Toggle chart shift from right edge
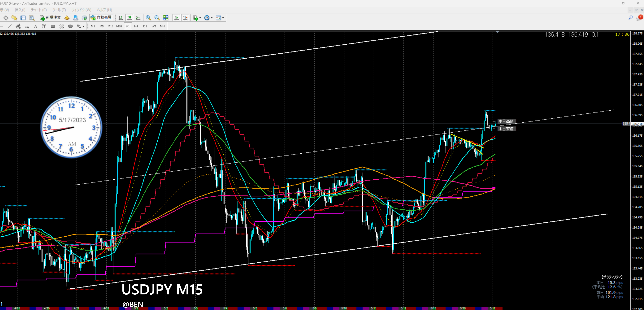 click(x=185, y=18)
